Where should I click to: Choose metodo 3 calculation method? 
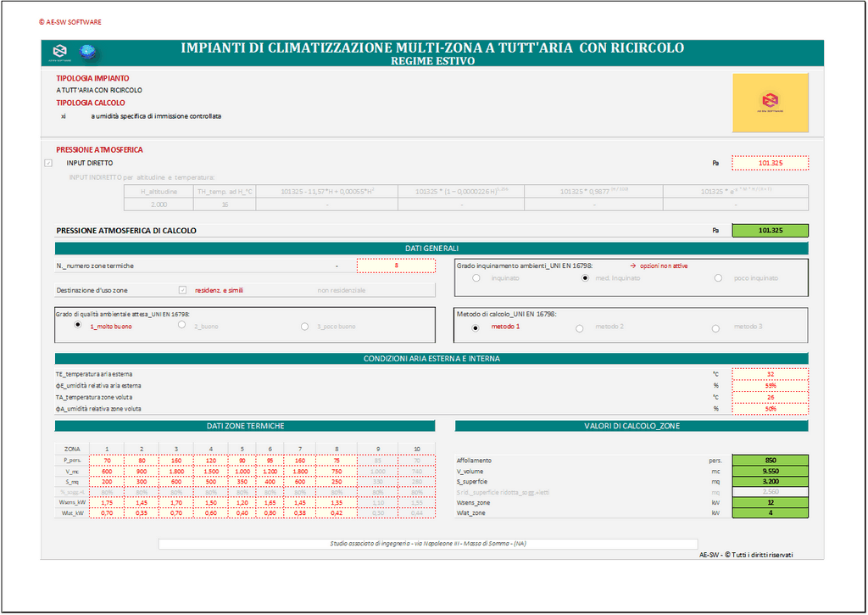click(x=715, y=327)
